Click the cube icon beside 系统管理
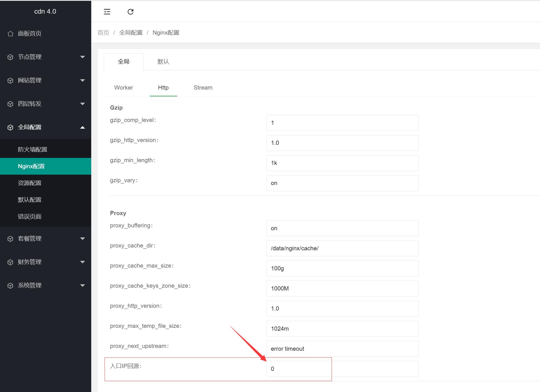540x392 pixels. tap(10, 285)
